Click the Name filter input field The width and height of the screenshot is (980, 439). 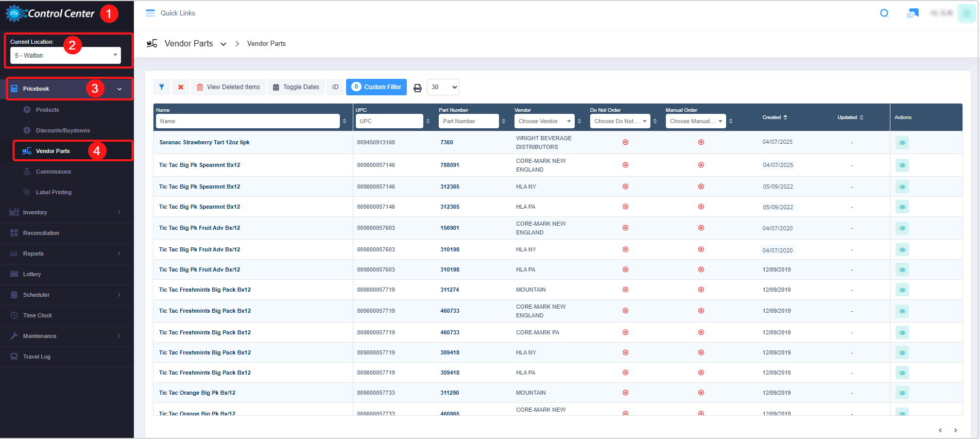248,121
